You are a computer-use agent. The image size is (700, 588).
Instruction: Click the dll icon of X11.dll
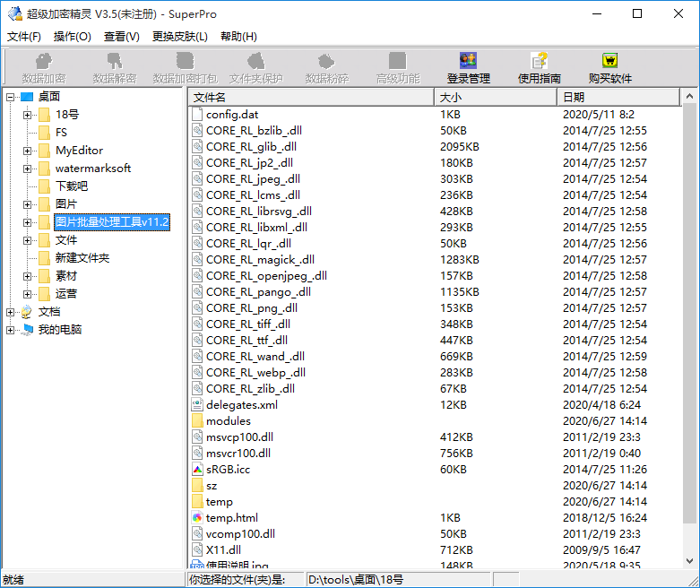click(197, 549)
